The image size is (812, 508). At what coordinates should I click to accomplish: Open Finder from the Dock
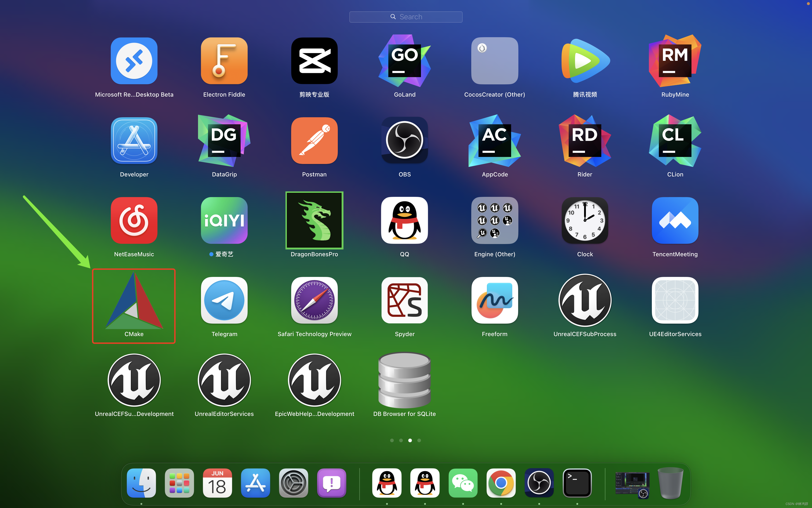click(x=141, y=483)
